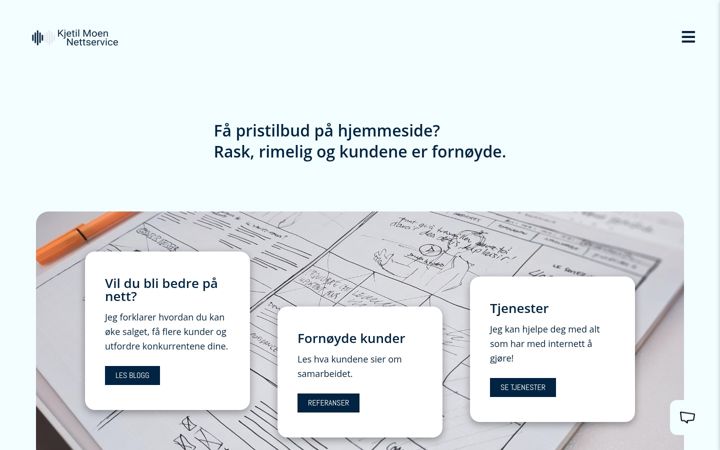Click the REFERANSER button
Image resolution: width=720 pixels, height=450 pixels.
328,403
